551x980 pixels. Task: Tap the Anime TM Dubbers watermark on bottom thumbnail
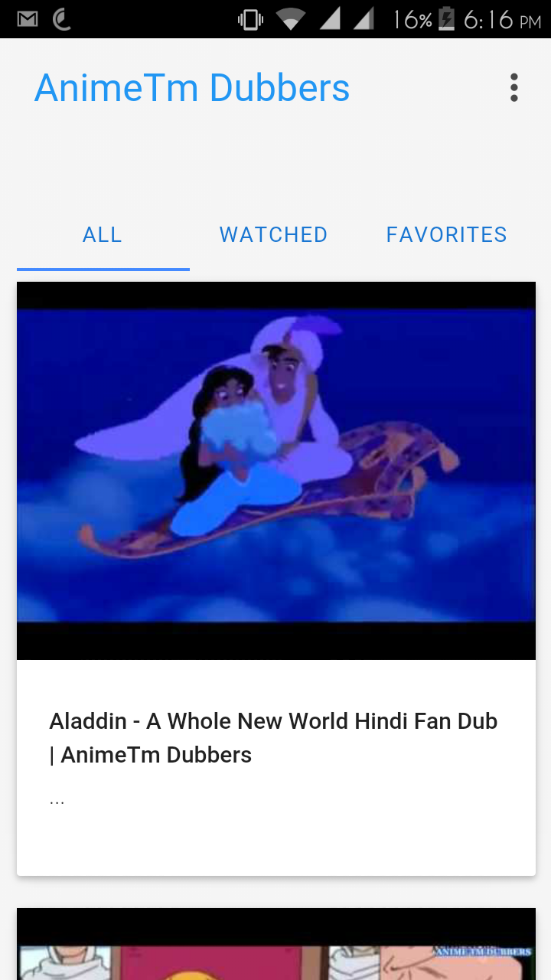[483, 952]
